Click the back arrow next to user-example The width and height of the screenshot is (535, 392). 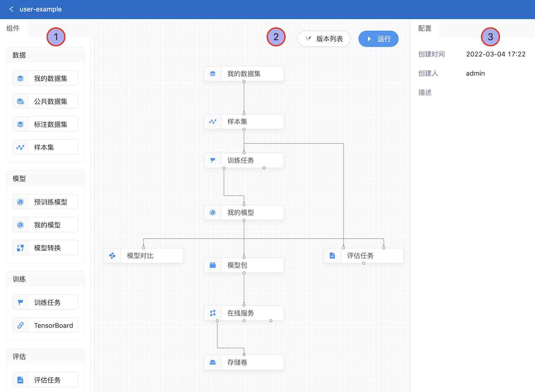[11, 9]
